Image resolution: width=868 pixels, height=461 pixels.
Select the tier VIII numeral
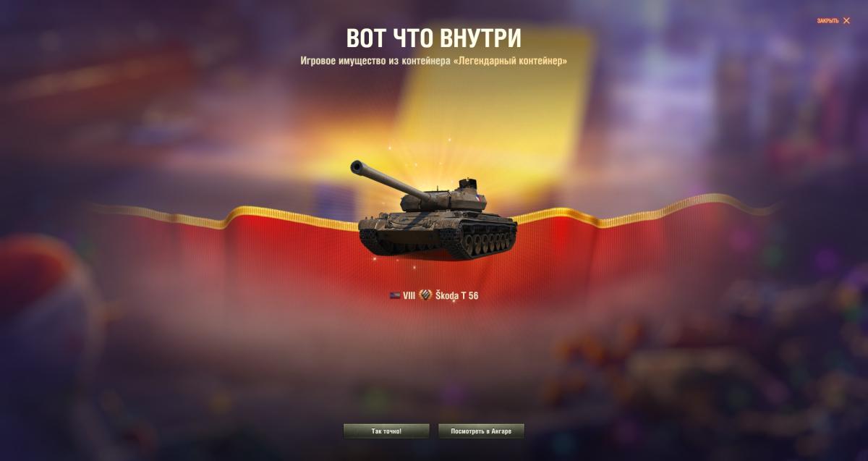coord(409,295)
